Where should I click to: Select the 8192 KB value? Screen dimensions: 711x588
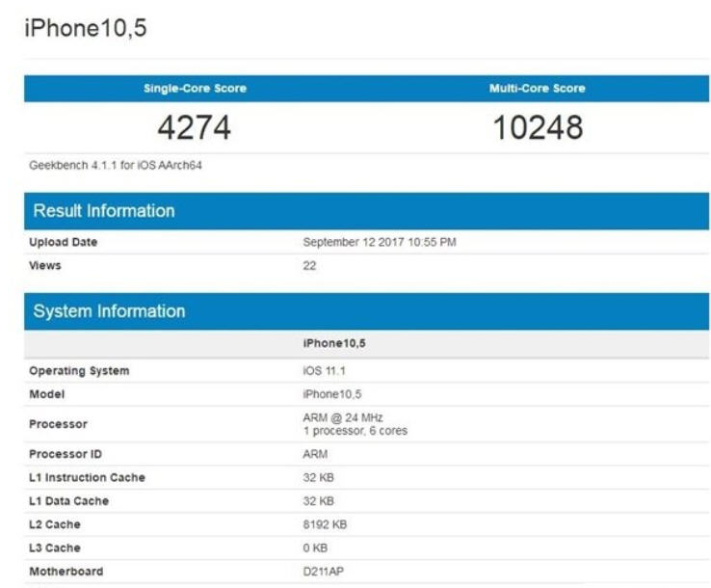325,524
